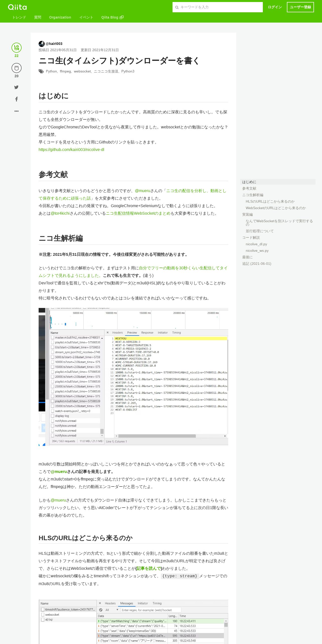The image size is (322, 644).
Task: Open 記事を読んで link
Action: pos(149,568)
